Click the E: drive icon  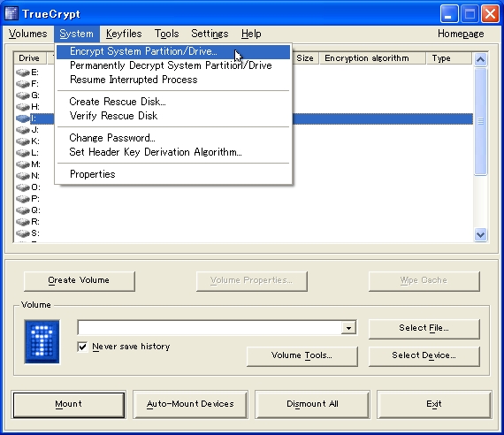(23, 72)
